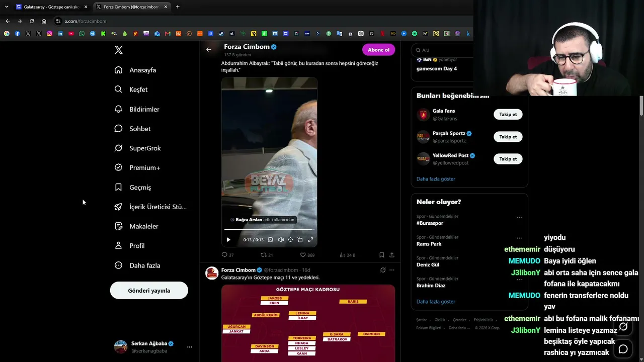Viewport: 644px width, 362px height.
Task: Play the Abdurrahim Albayrak video
Action: 228,240
